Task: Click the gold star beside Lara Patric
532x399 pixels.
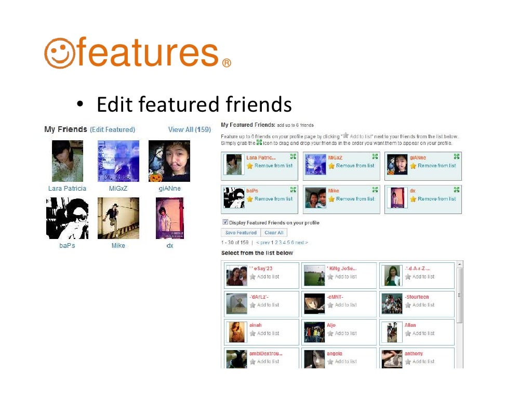Action: tap(250, 166)
